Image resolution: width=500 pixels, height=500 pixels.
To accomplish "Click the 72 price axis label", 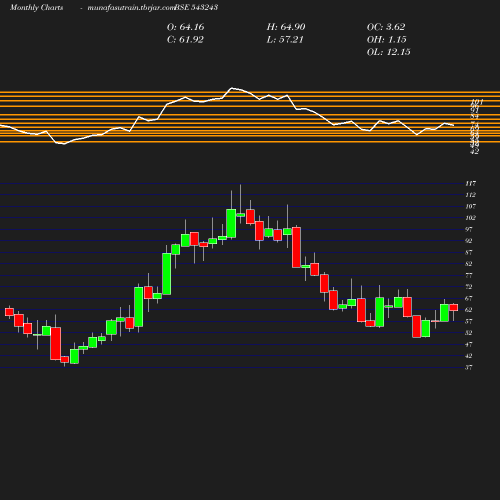I will coord(469,287).
